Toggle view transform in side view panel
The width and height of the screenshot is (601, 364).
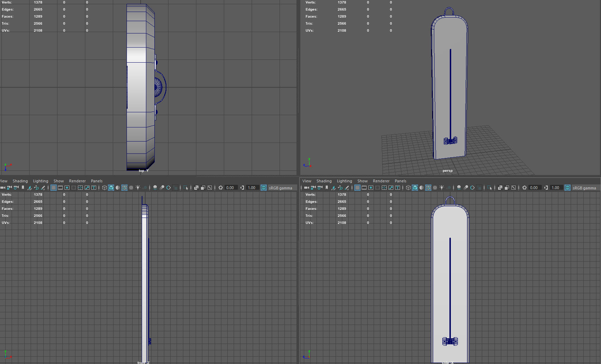coord(568,188)
